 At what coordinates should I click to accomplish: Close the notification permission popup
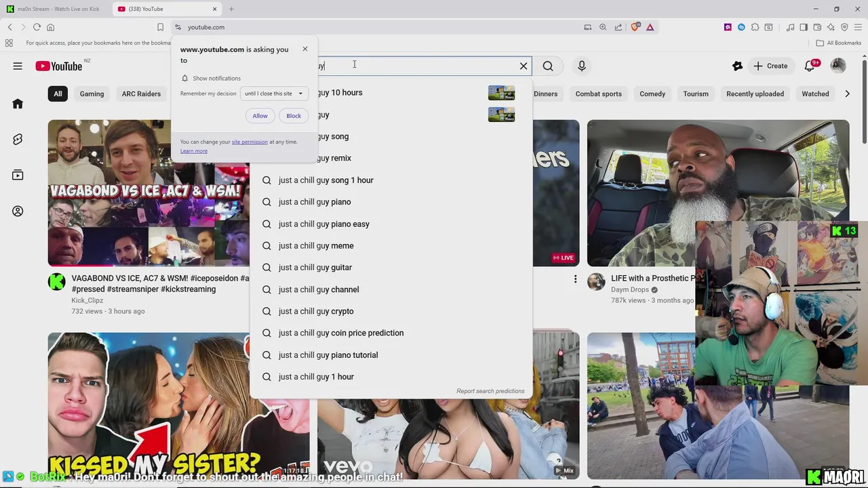pos(305,49)
